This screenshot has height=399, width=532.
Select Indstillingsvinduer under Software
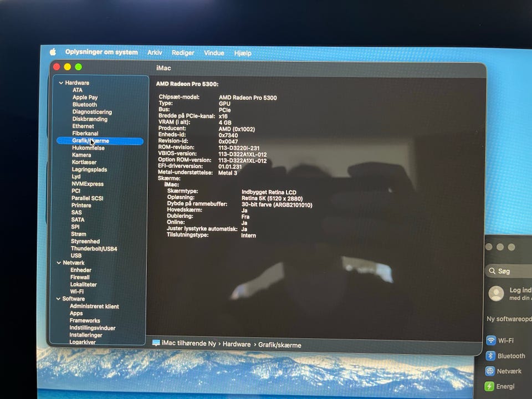click(x=93, y=328)
